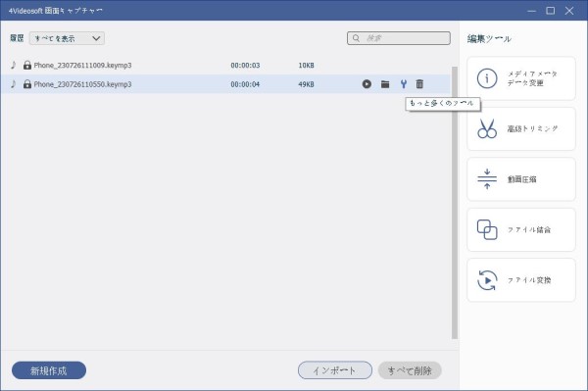Open the file merge tool

521,229
